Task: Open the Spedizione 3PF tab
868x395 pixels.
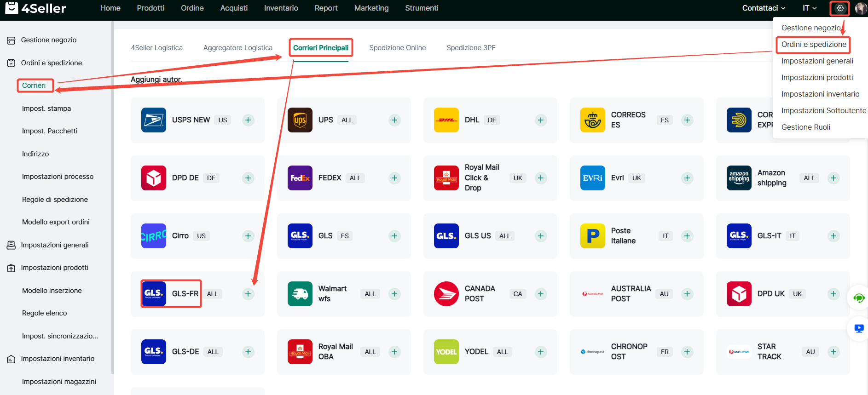Action: coord(471,48)
